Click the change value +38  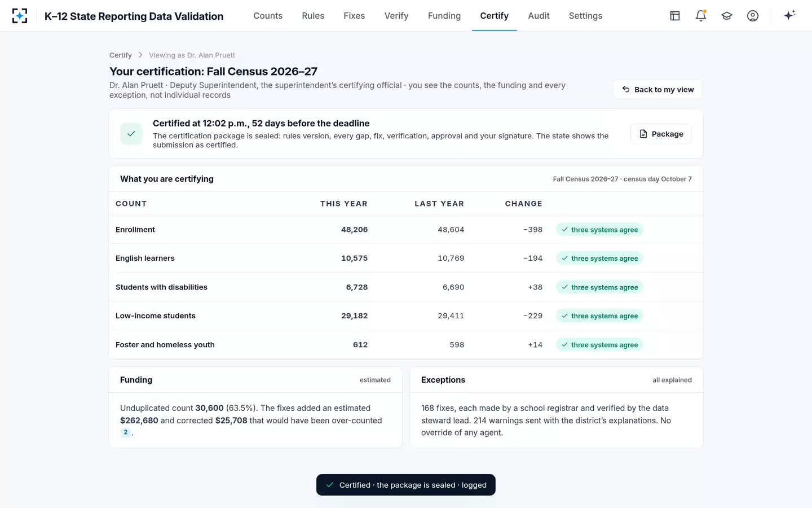point(535,287)
